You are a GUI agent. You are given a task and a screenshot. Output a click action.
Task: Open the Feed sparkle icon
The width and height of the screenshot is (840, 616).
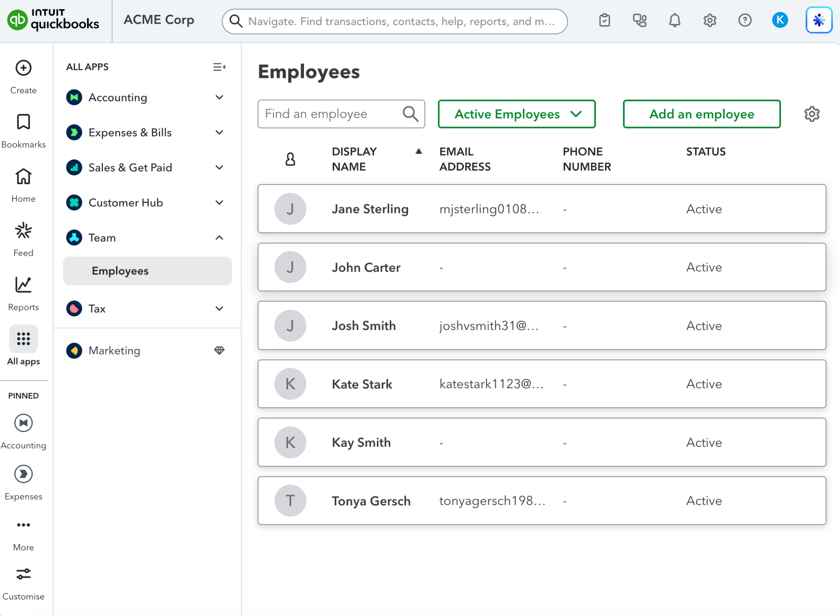(23, 231)
